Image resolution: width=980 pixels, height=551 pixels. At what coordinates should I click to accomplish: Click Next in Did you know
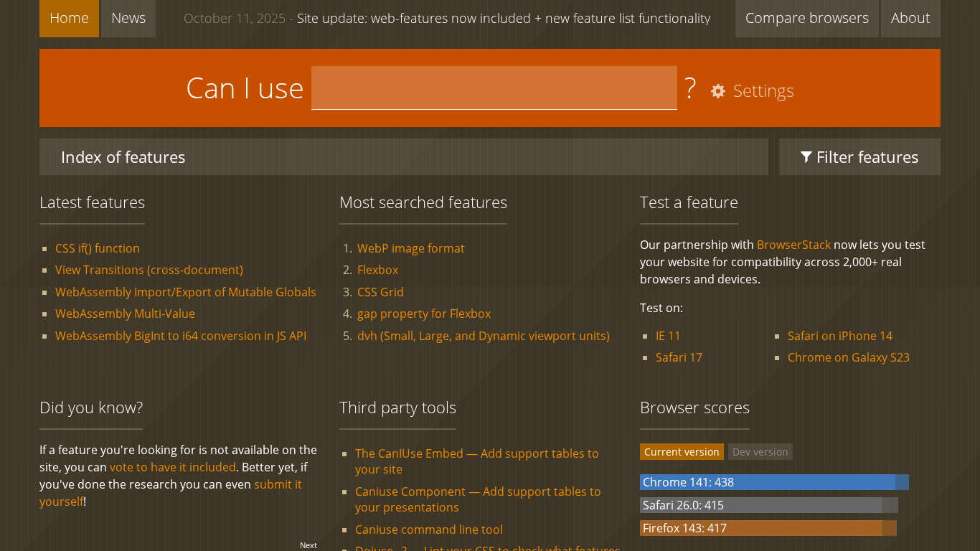pos(308,545)
